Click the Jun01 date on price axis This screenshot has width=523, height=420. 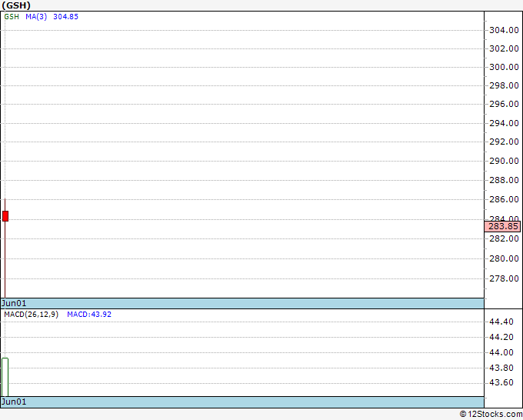click(14, 303)
